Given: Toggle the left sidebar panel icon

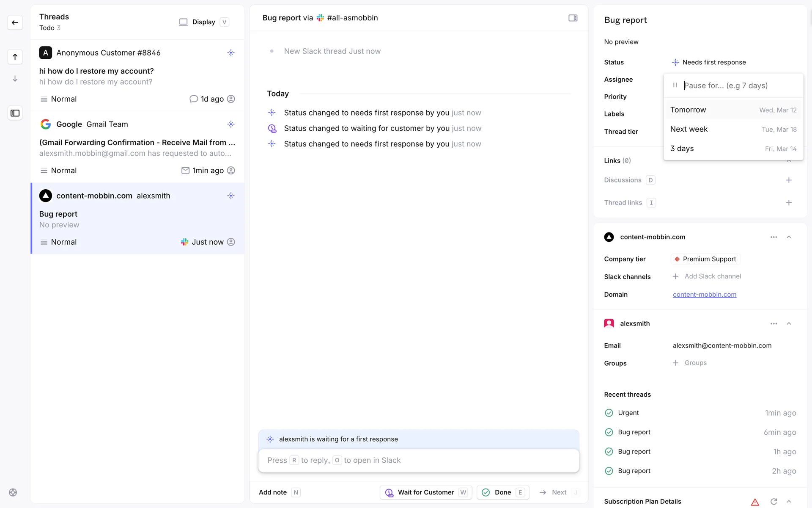Looking at the screenshot, I should tap(15, 113).
